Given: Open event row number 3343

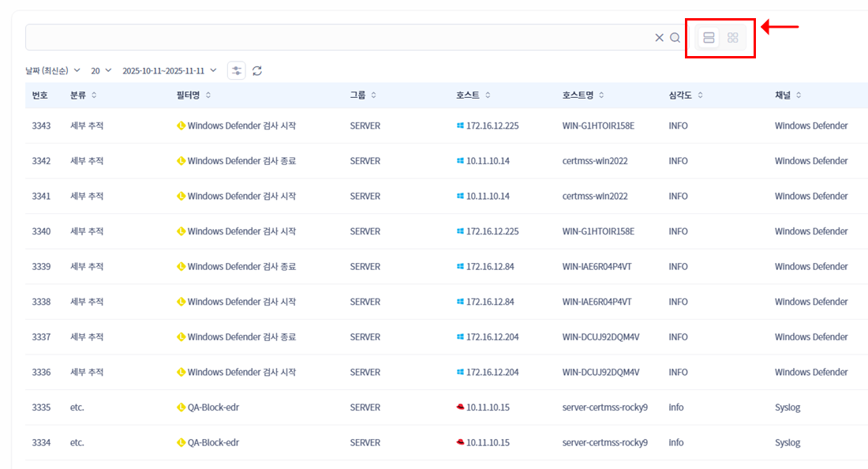Looking at the screenshot, I should coord(41,126).
